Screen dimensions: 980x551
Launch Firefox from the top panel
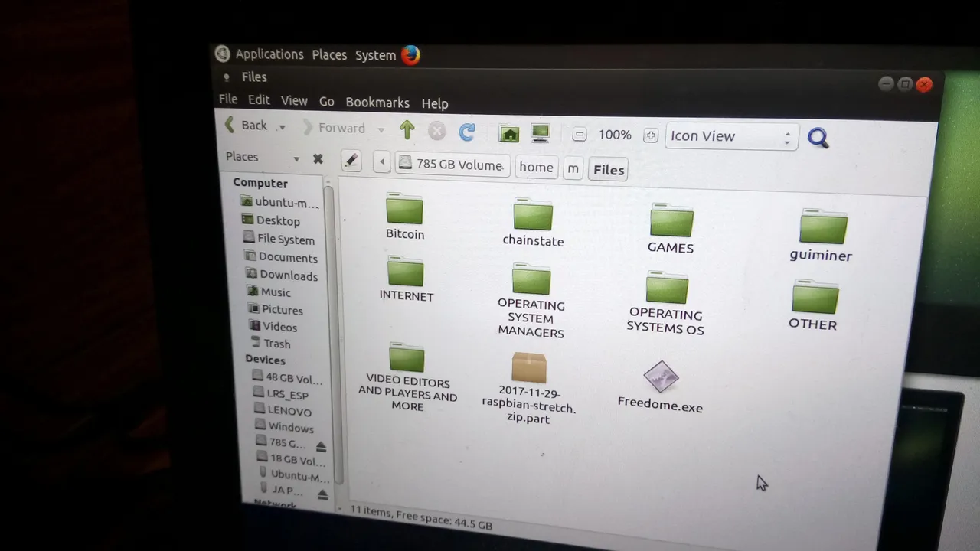410,55
